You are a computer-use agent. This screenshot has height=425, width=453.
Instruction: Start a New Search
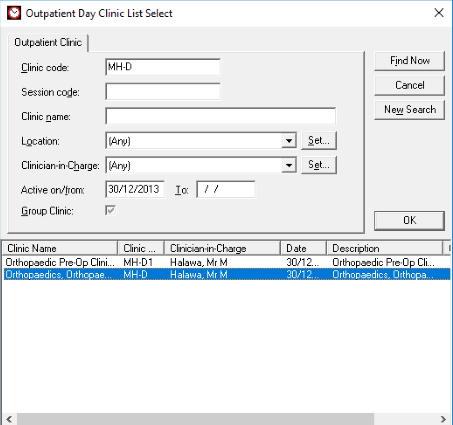pos(409,110)
